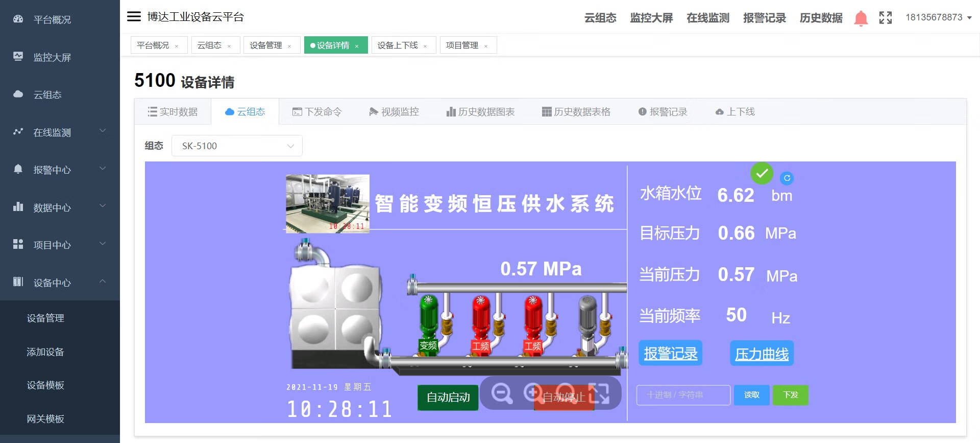The image size is (980, 443).
Task: Click the blue refresh circle icon
Action: (787, 178)
